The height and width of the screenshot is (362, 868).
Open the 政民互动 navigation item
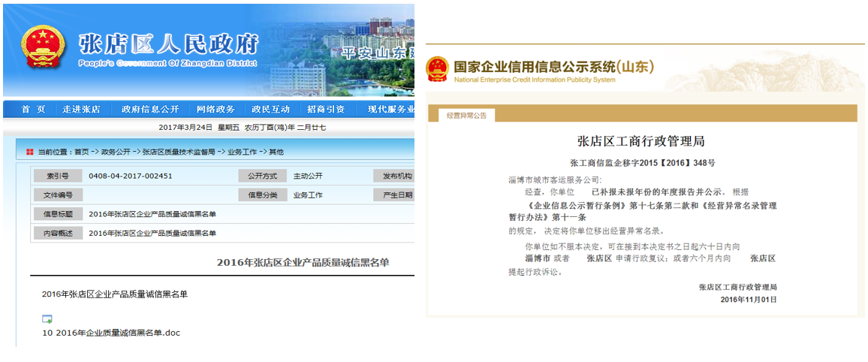[x=270, y=110]
